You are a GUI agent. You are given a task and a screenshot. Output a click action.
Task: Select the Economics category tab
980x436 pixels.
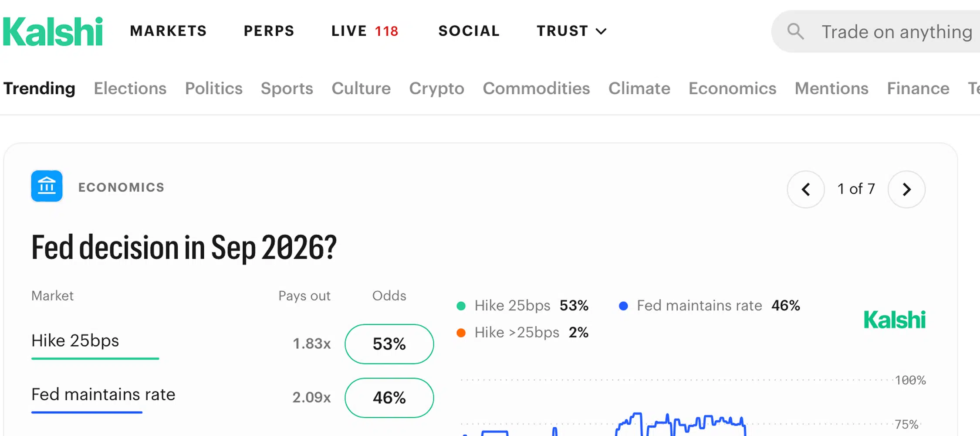pyautogui.click(x=733, y=89)
